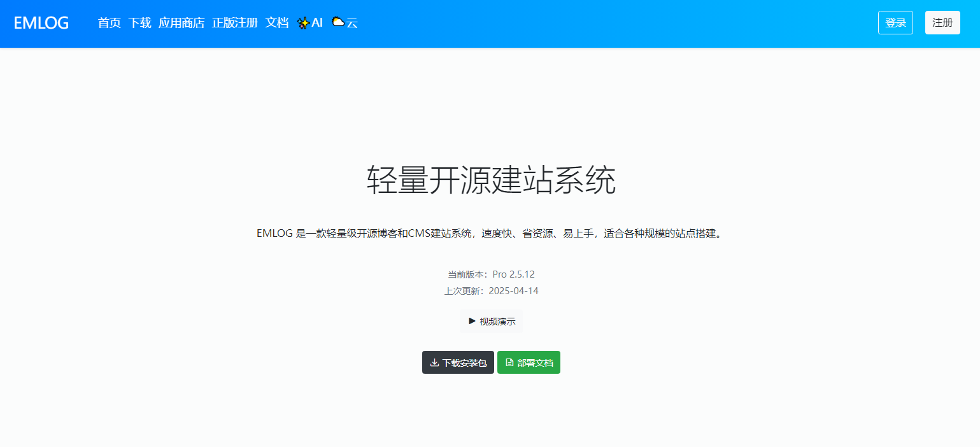980x447 pixels.
Task: Click the EMLOG logo in the header
Action: pyautogui.click(x=40, y=22)
